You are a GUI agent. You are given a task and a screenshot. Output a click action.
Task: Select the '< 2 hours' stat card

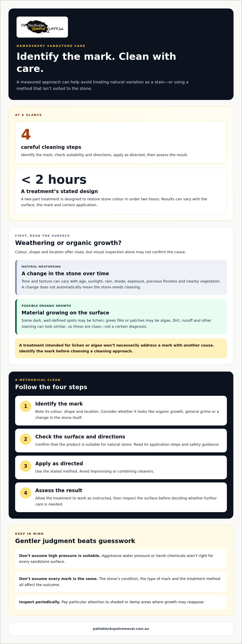121,191
